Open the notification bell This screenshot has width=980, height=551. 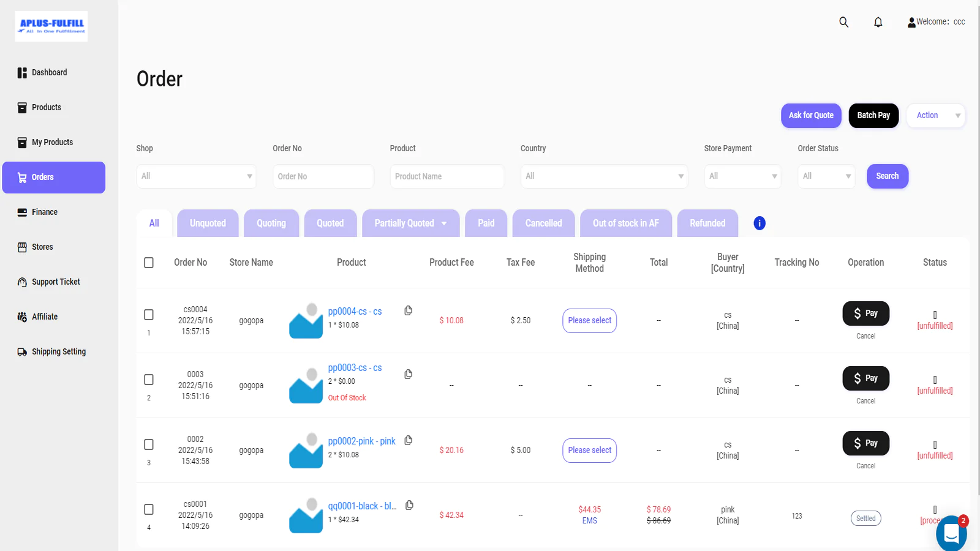[x=878, y=22]
